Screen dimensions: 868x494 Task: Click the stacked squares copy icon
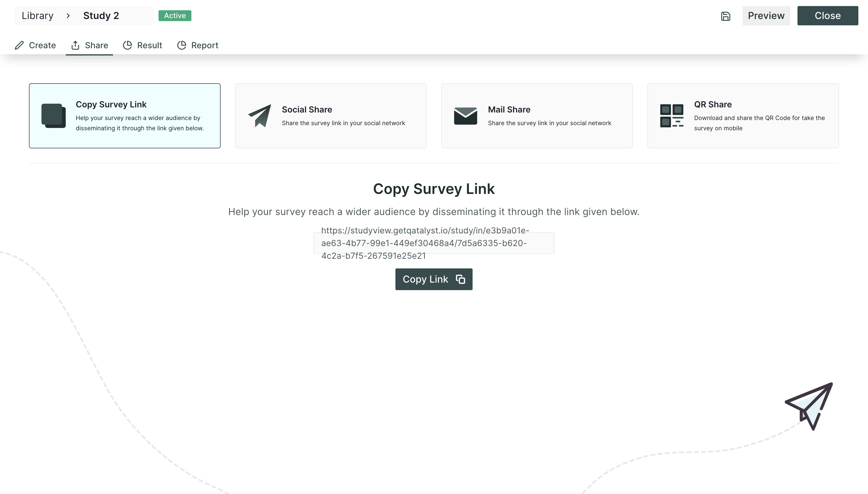[x=54, y=116]
